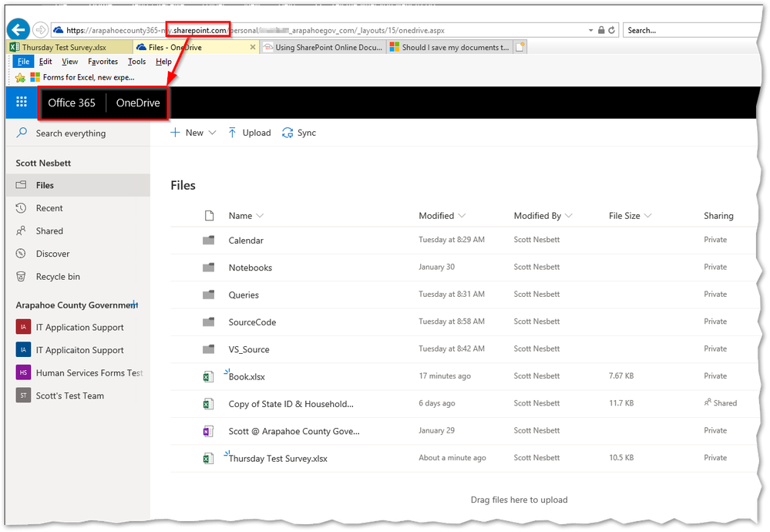The image size is (770, 532).
Task: Click the Calendar folder icon
Action: 209,241
